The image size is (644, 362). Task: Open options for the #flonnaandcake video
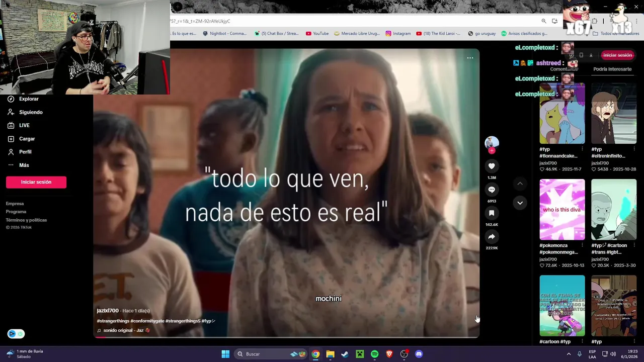pyautogui.click(x=582, y=149)
